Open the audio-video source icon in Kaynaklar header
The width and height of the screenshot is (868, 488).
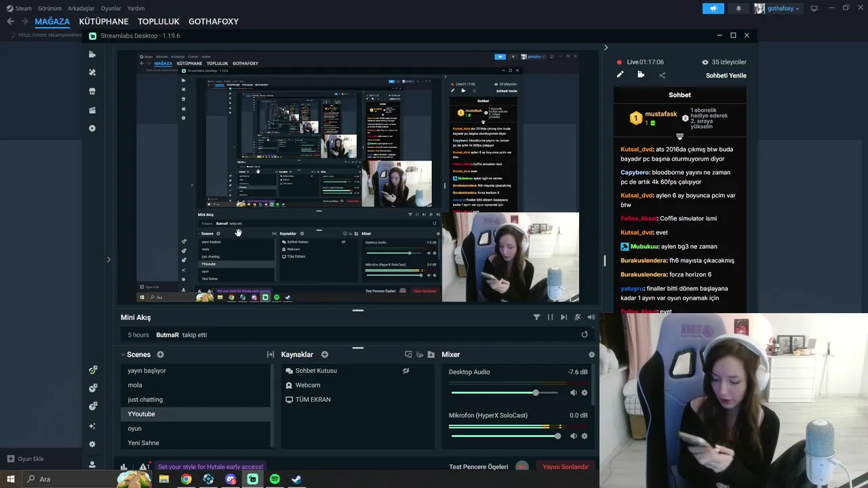click(x=420, y=354)
